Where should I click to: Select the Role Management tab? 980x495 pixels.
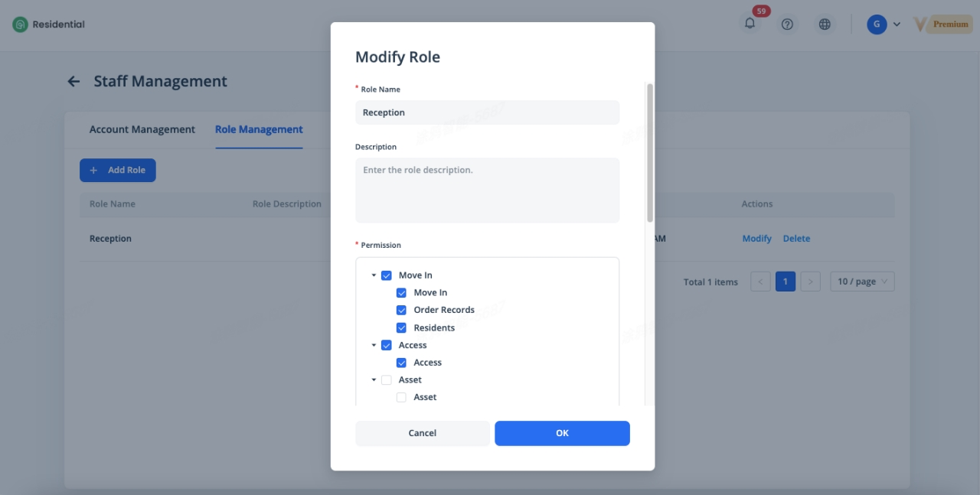(259, 129)
